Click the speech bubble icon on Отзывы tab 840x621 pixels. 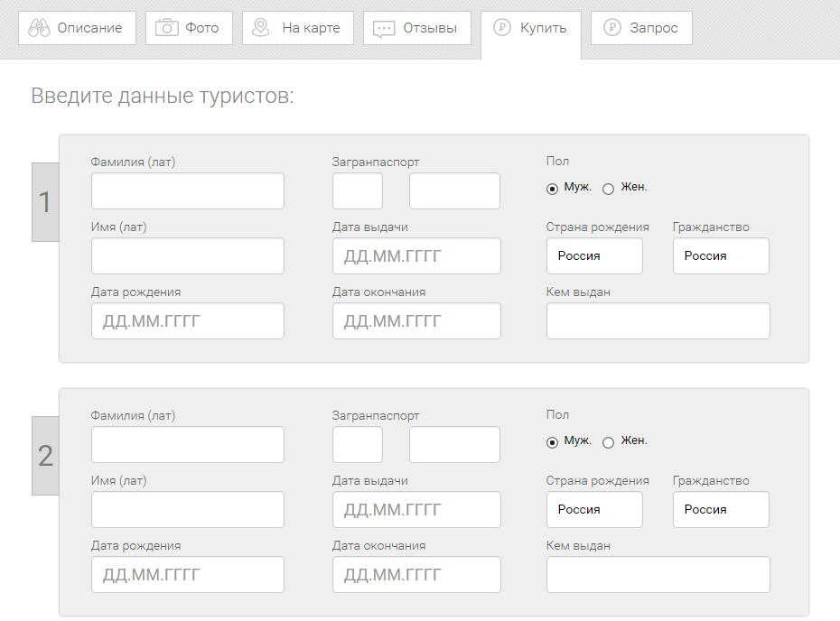(x=384, y=29)
